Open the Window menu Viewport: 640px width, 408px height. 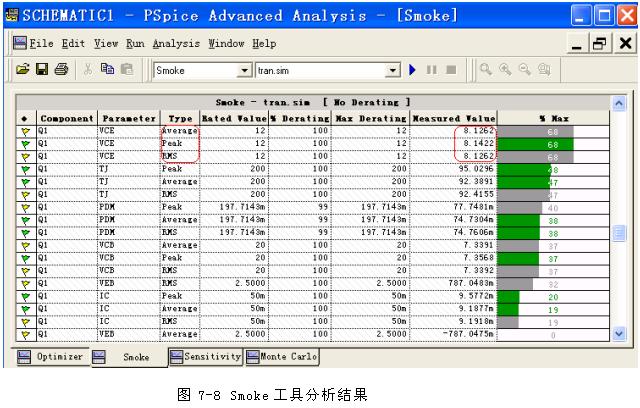[226, 43]
